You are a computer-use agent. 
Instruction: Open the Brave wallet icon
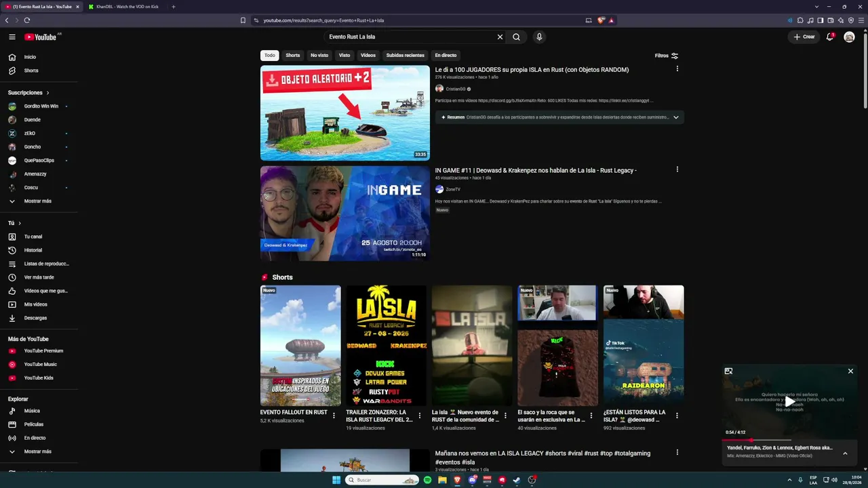coord(831,20)
